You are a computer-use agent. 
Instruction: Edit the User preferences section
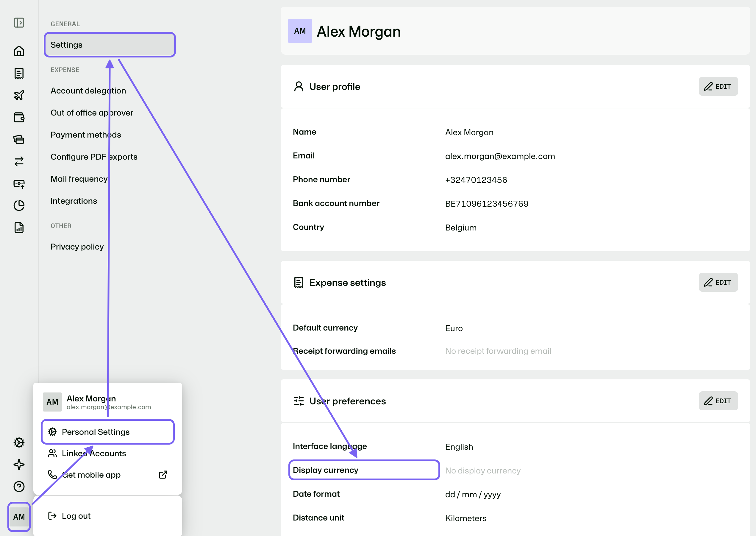pyautogui.click(x=718, y=401)
